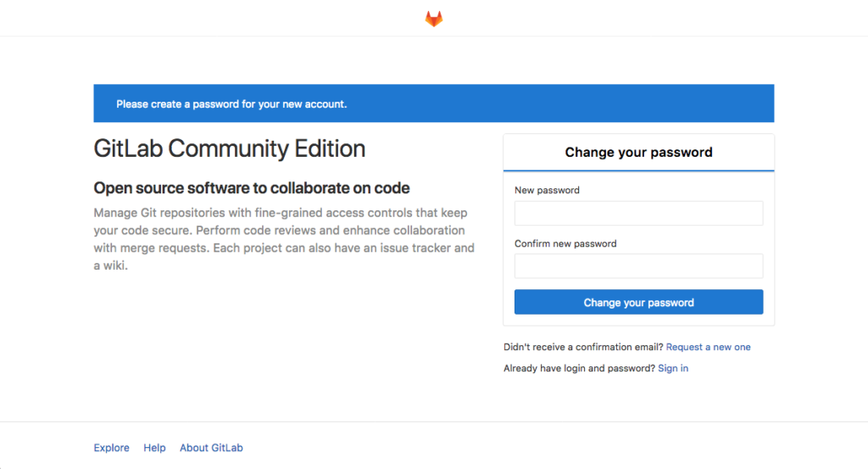Click the New password label
This screenshot has height=469, width=868.
[547, 190]
